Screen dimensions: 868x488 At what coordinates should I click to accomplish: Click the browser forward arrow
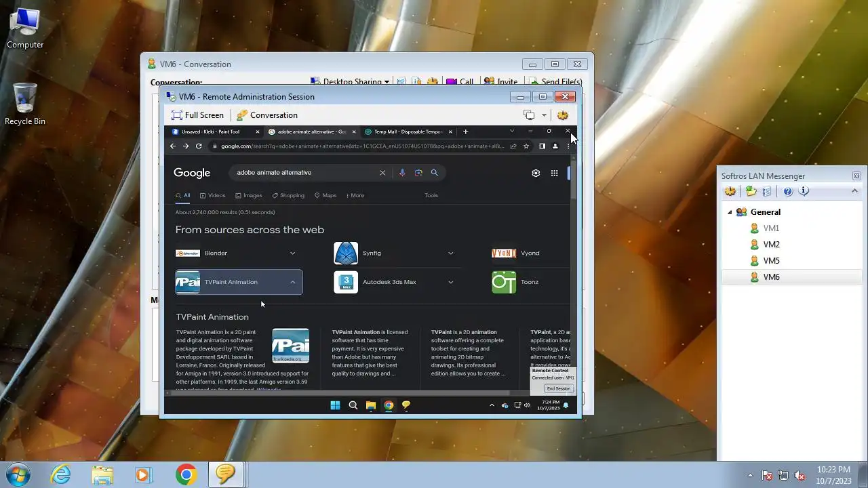coord(186,146)
